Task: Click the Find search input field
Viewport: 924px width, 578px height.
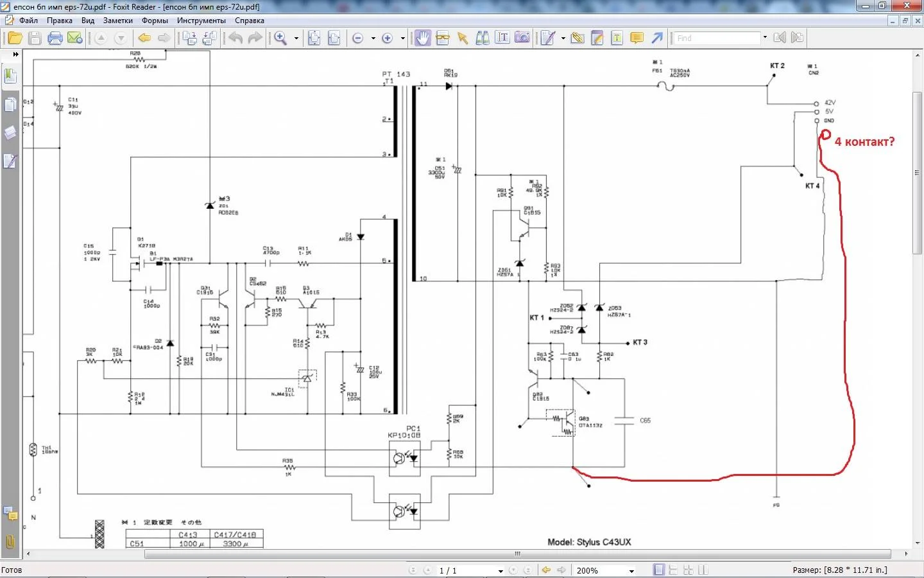Action: click(x=716, y=39)
